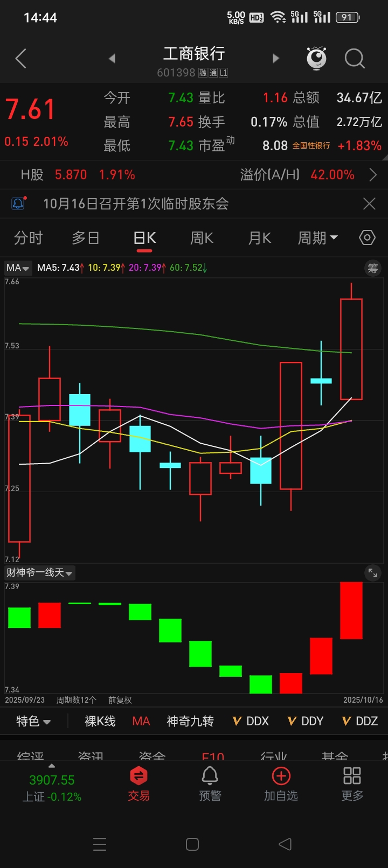Screen dimensions: 388x868
Task: Tap Android recent-apps menu button
Action: [x=100, y=844]
